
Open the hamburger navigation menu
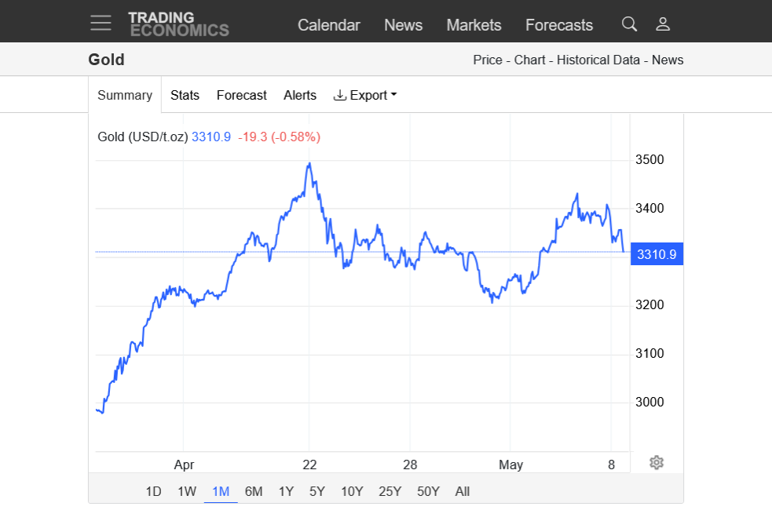tap(101, 23)
